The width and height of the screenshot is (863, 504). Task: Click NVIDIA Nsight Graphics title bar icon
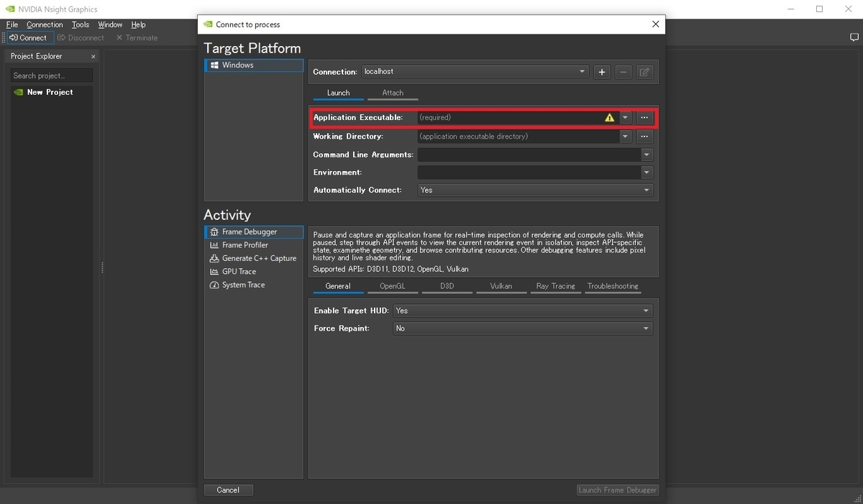click(x=10, y=9)
